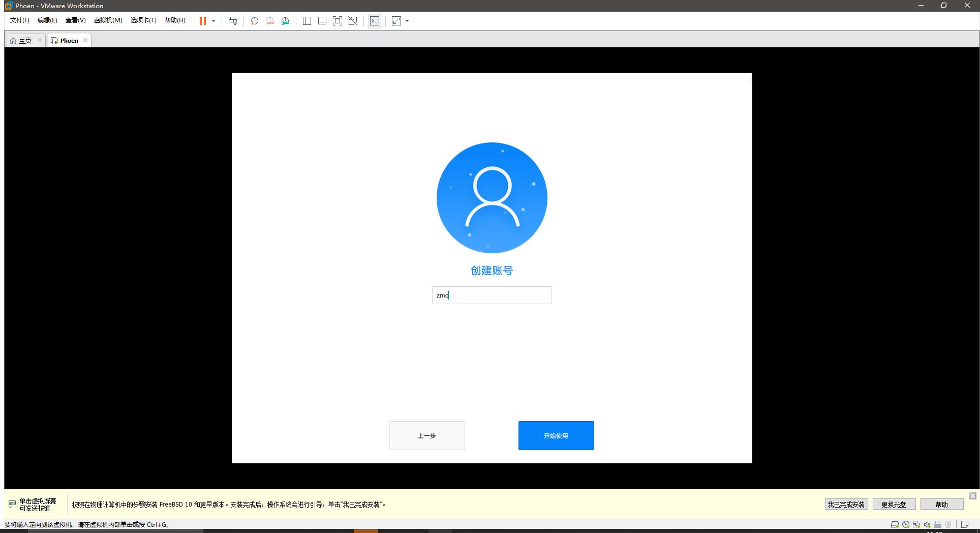Take a snapshot of the virtual machine

click(x=254, y=21)
